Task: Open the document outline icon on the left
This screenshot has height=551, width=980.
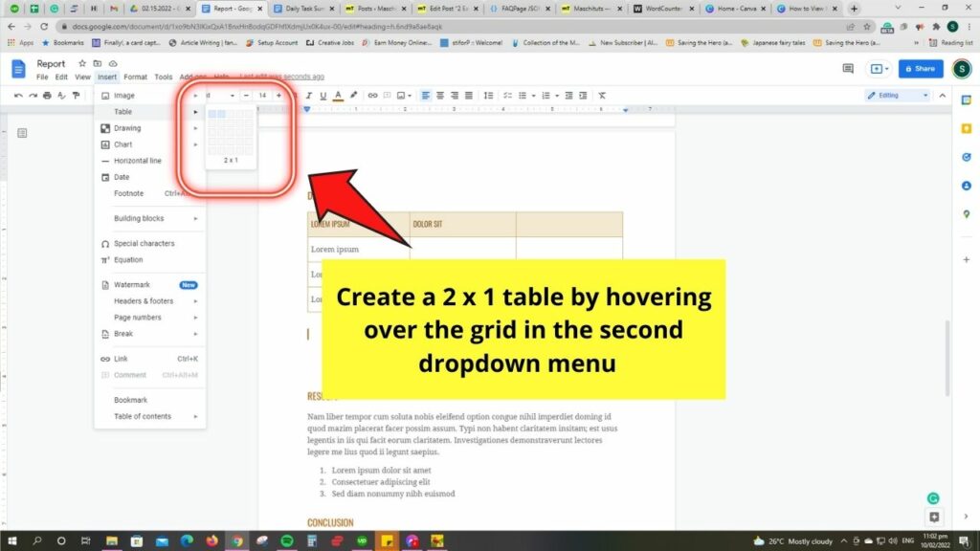Action: (x=22, y=131)
